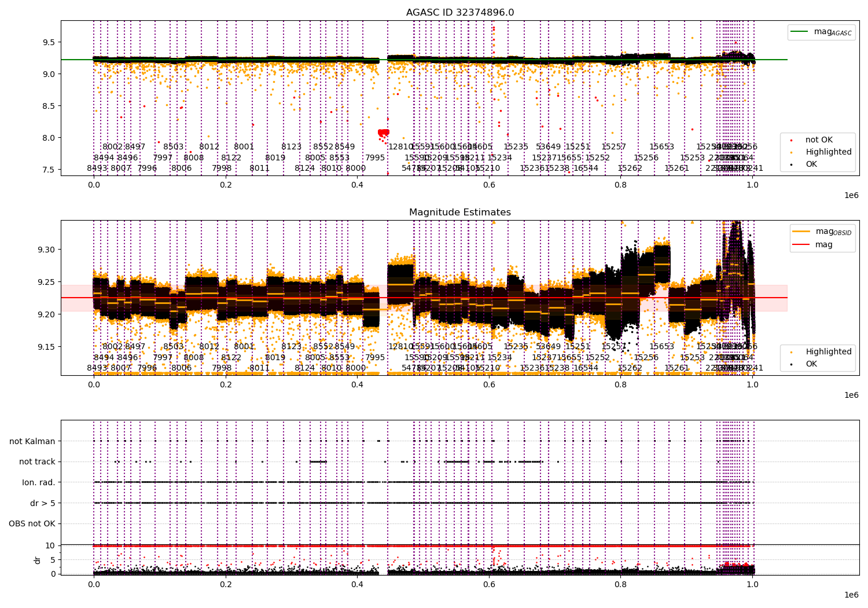Click the 1e6 exponent under the top plot
The image size is (868, 608).
pyautogui.click(x=851, y=195)
